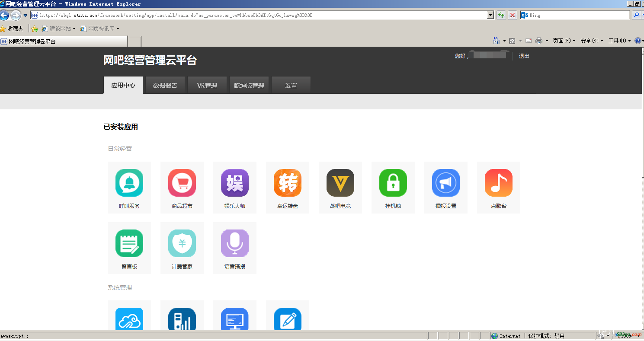Open the 语音播报 microphone app icon
The image size is (644, 341).
pyautogui.click(x=235, y=243)
